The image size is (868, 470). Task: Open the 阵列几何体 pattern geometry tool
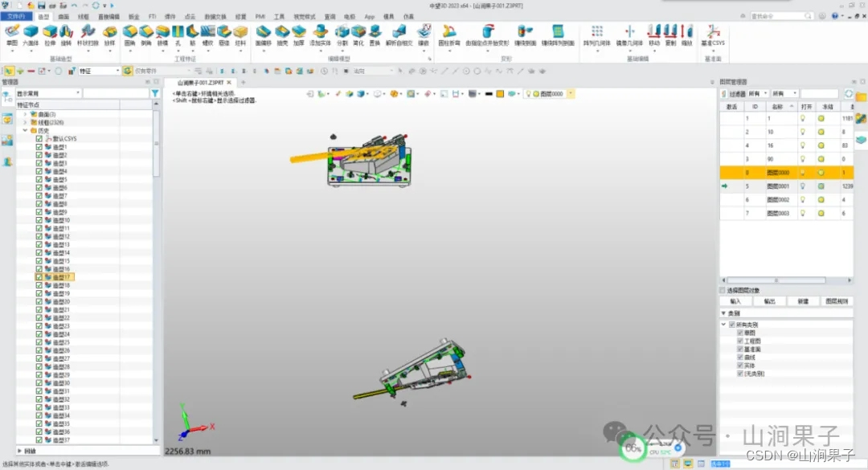click(x=596, y=35)
